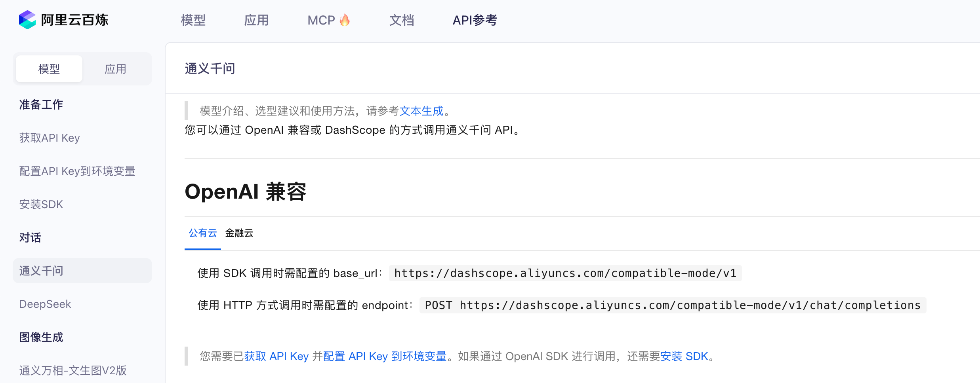Click the 对话 sidebar section heading
The height and width of the screenshot is (383, 980).
tap(30, 237)
